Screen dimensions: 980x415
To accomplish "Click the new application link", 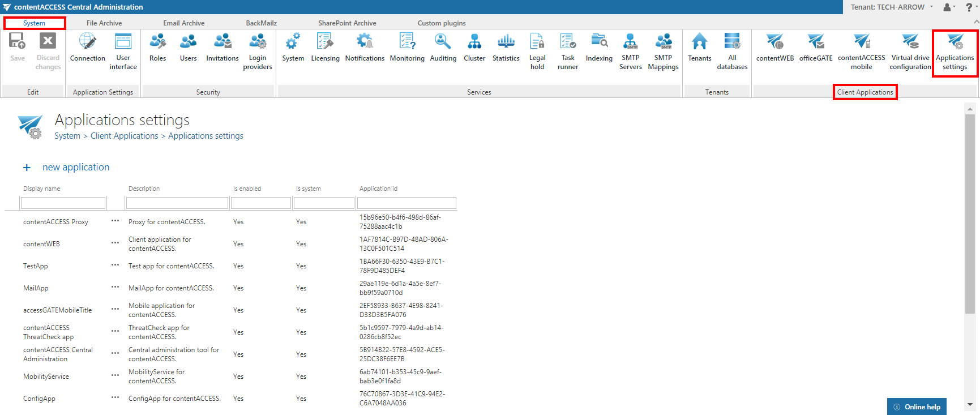I will pyautogui.click(x=75, y=168).
